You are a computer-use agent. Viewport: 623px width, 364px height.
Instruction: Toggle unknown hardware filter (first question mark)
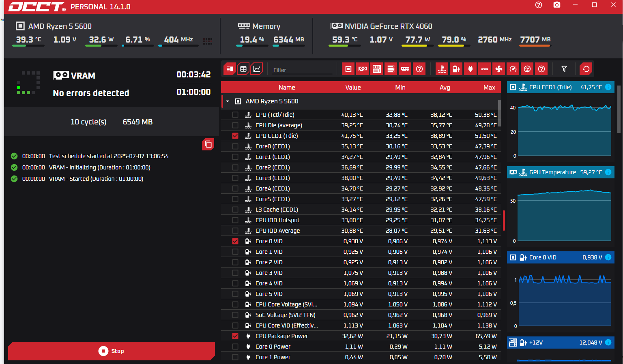click(419, 69)
